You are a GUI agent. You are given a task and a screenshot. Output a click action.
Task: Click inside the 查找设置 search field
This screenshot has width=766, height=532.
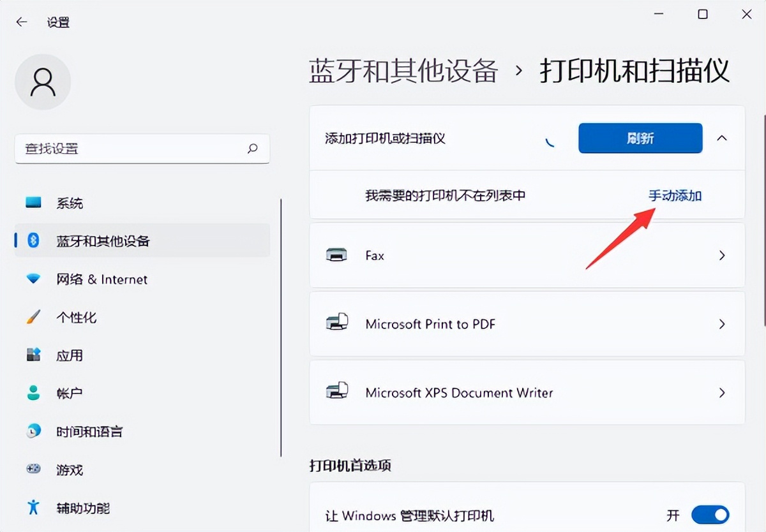(142, 149)
